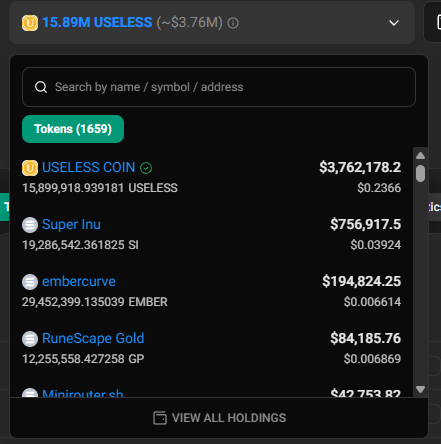Screen dimensions: 441x444
Task: Select the $194,824.25 value text
Action: click(362, 281)
